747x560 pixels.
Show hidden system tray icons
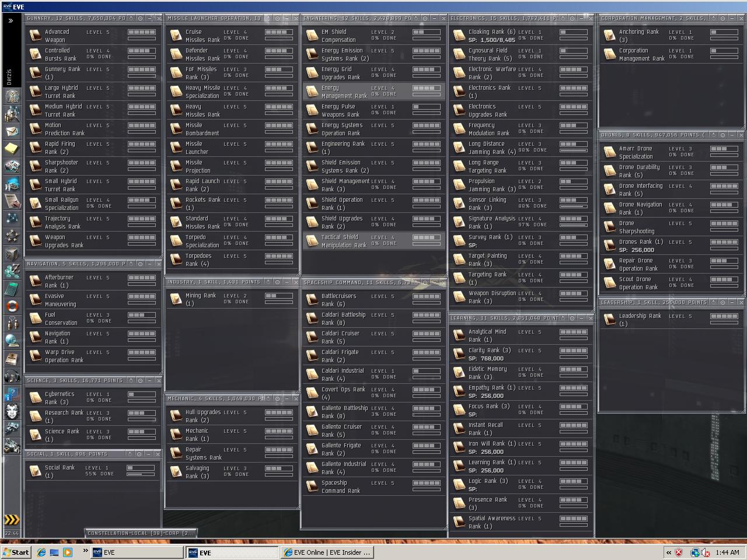[669, 552]
